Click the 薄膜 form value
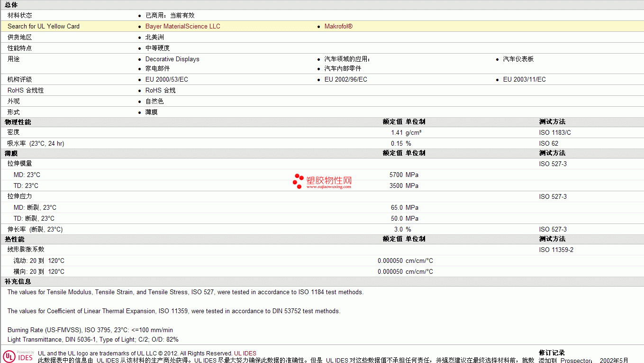Viewport: 644px width, 363px height. [152, 112]
